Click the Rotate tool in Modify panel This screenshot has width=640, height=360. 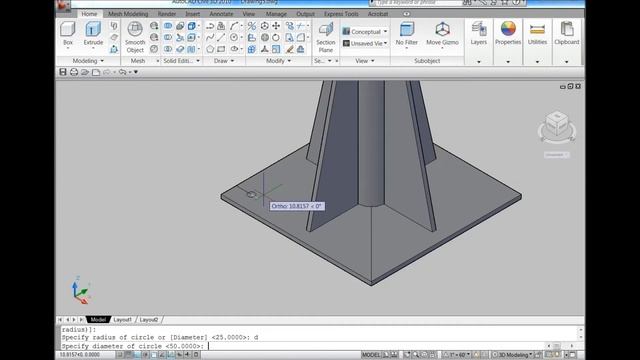click(276, 38)
